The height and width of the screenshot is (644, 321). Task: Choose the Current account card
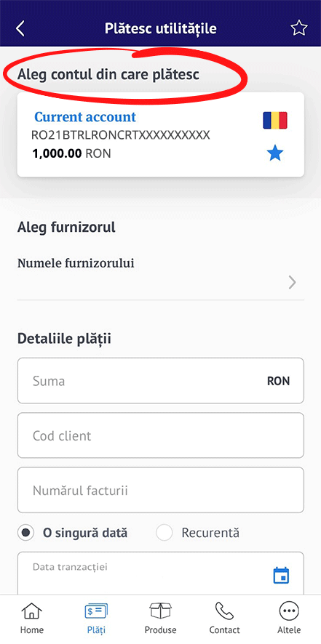pos(160,134)
